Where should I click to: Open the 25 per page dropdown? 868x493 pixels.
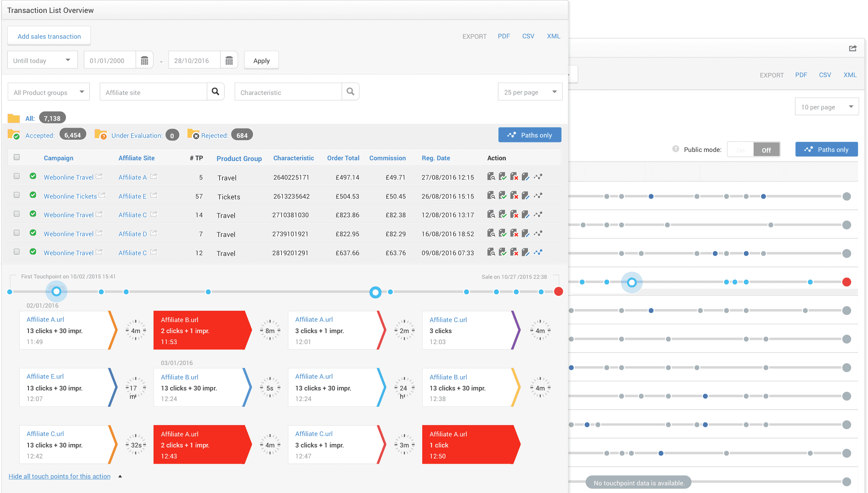pos(530,92)
